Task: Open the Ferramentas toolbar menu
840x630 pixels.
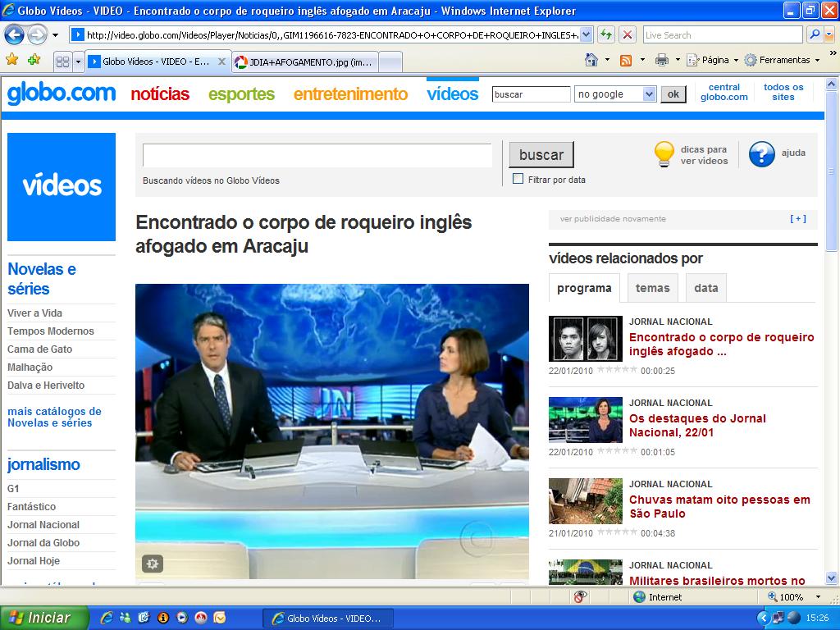Action: 782,60
